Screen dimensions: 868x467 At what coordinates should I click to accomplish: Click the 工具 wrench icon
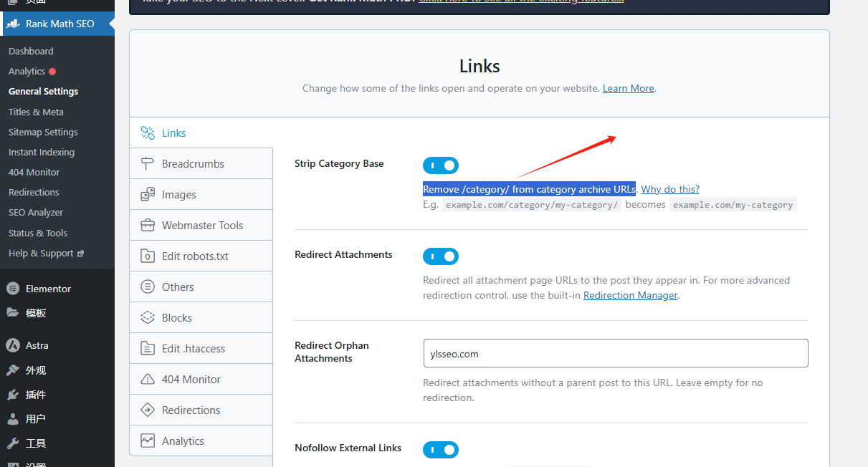(12, 443)
